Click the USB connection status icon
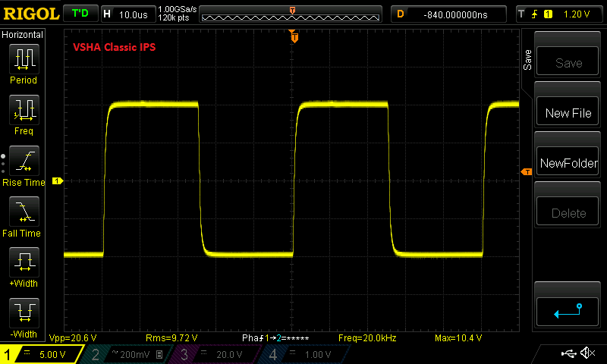This screenshot has width=607, height=364. [568, 353]
